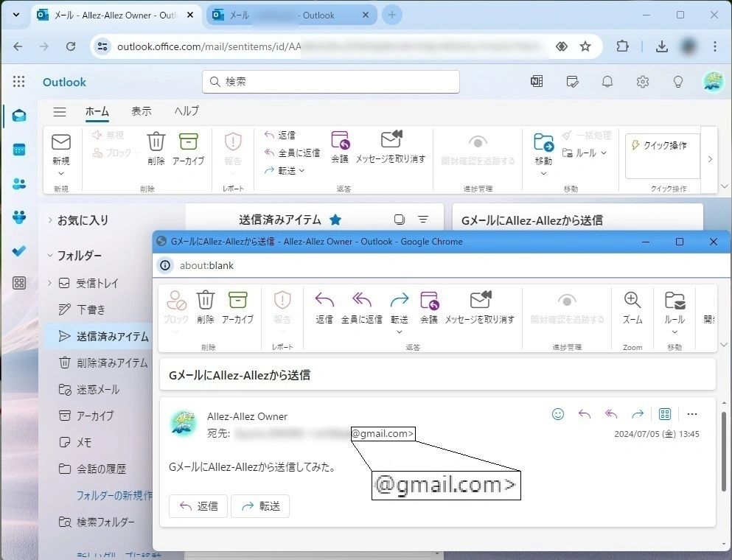Open Outlook settings gear icon
Screen dimensions: 732x560
(643, 82)
